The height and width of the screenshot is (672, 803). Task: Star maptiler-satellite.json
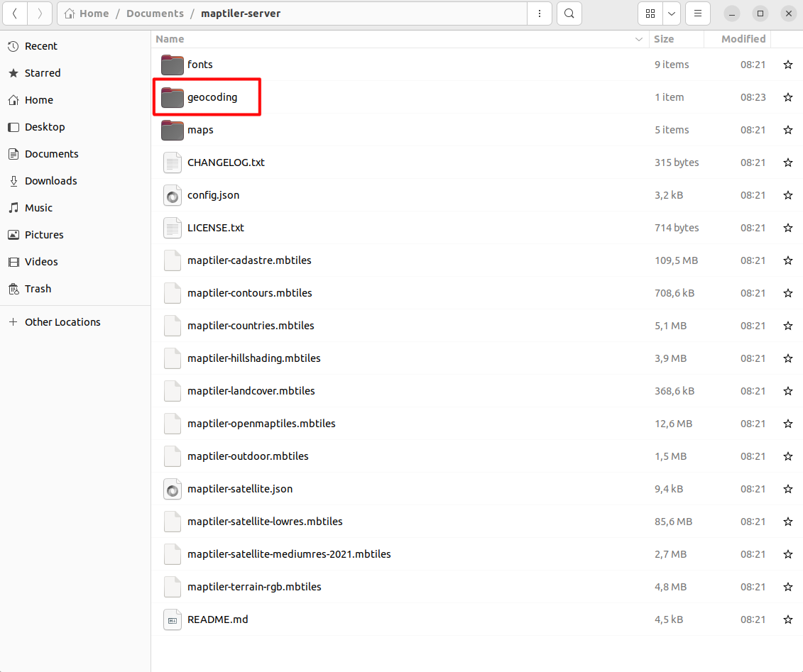(x=787, y=489)
